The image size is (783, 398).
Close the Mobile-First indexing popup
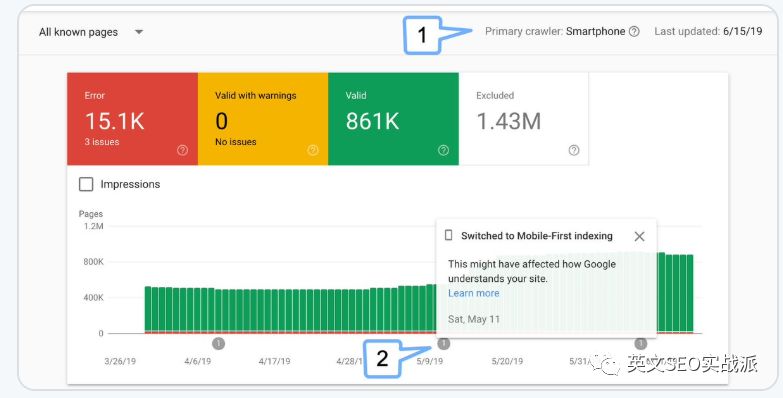(639, 236)
